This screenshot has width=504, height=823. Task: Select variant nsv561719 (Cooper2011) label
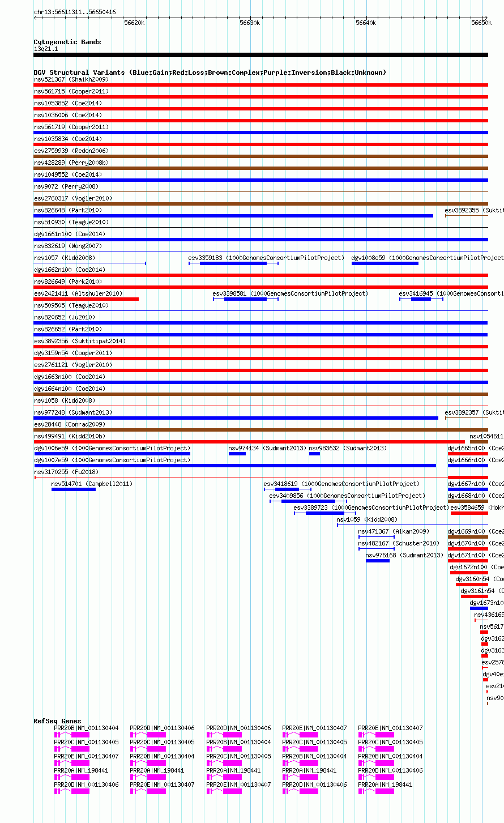coord(71,127)
